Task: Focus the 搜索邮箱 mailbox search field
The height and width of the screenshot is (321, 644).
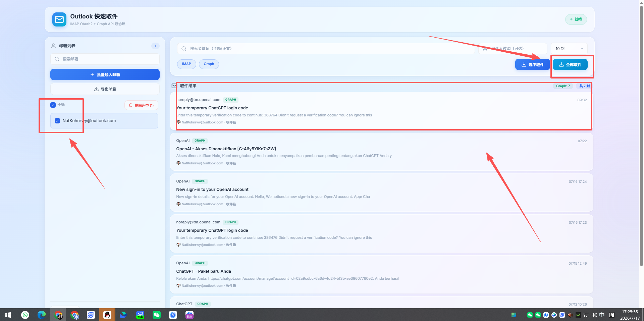Action: [105, 59]
